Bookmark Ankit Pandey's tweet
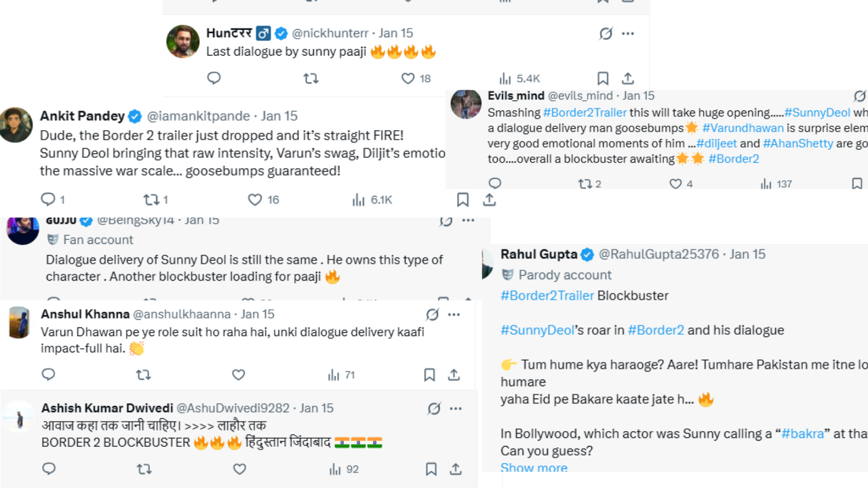The image size is (868, 488). tap(462, 200)
